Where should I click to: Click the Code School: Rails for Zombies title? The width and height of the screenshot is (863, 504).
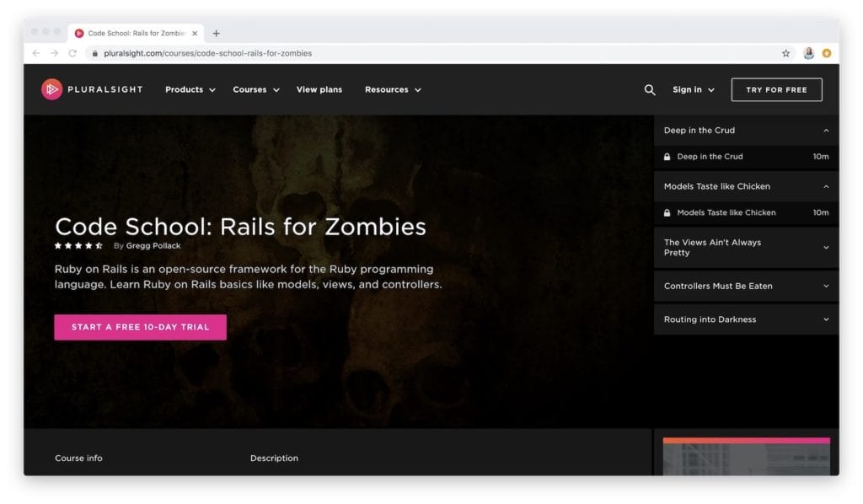(x=240, y=227)
